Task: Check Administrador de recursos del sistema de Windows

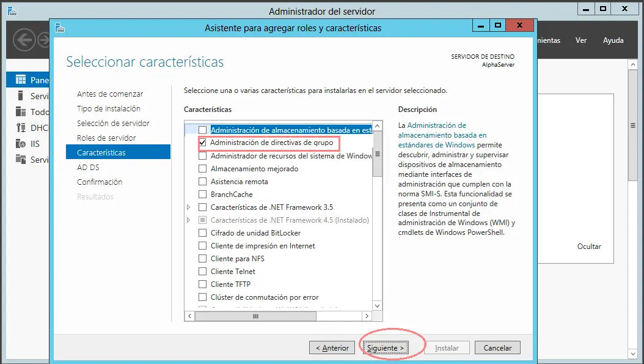Action: coord(202,156)
